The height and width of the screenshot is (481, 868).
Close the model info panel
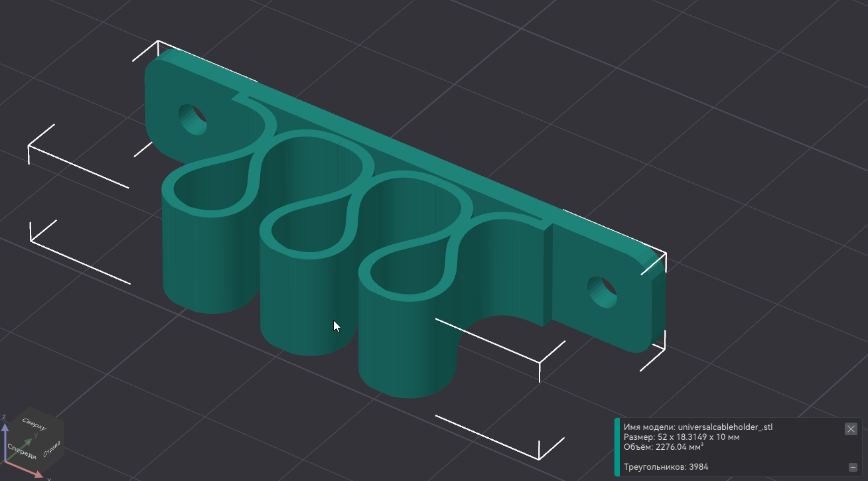click(x=851, y=429)
